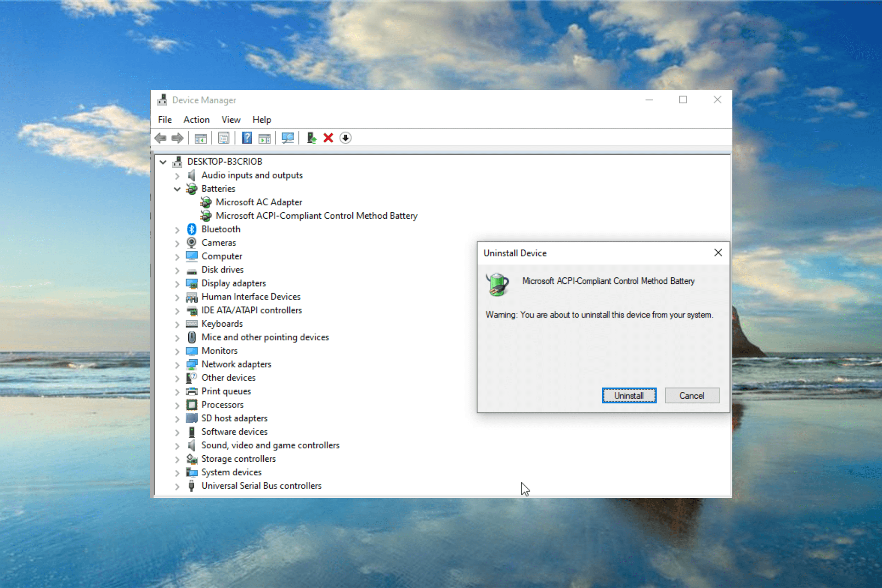Expand the Display adapters category
Image resolution: width=882 pixels, height=588 pixels.
tap(177, 284)
